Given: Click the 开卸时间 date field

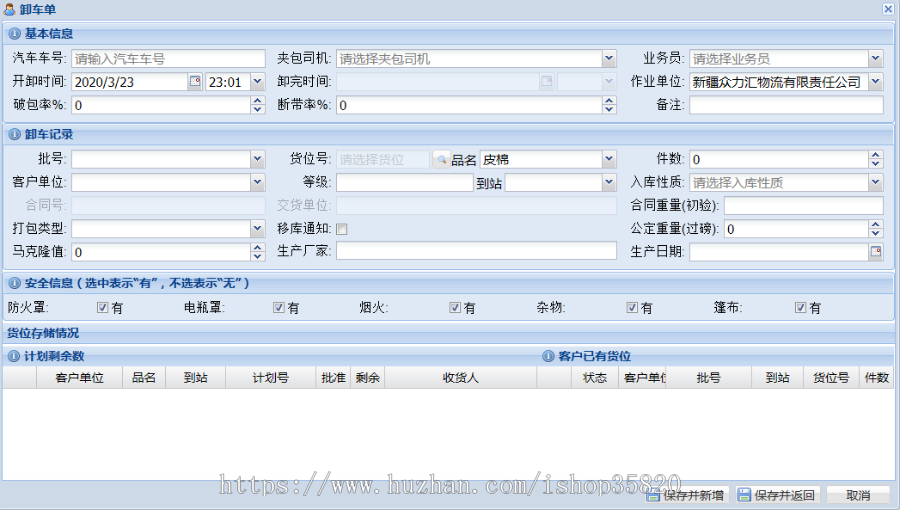Looking at the screenshot, I should pos(130,81).
